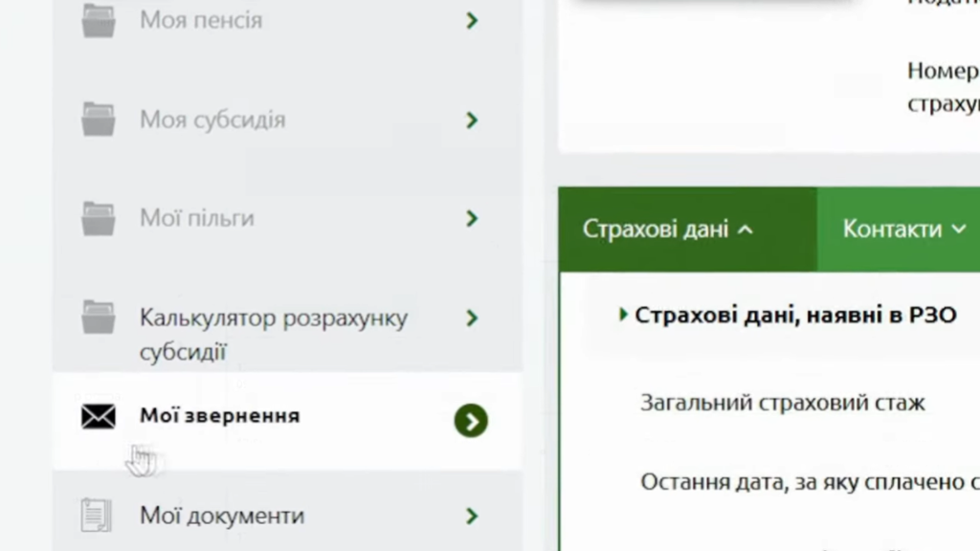Viewport: 980px width, 551px height.
Task: Click the folder icon beside Моя субсидія
Action: [98, 120]
